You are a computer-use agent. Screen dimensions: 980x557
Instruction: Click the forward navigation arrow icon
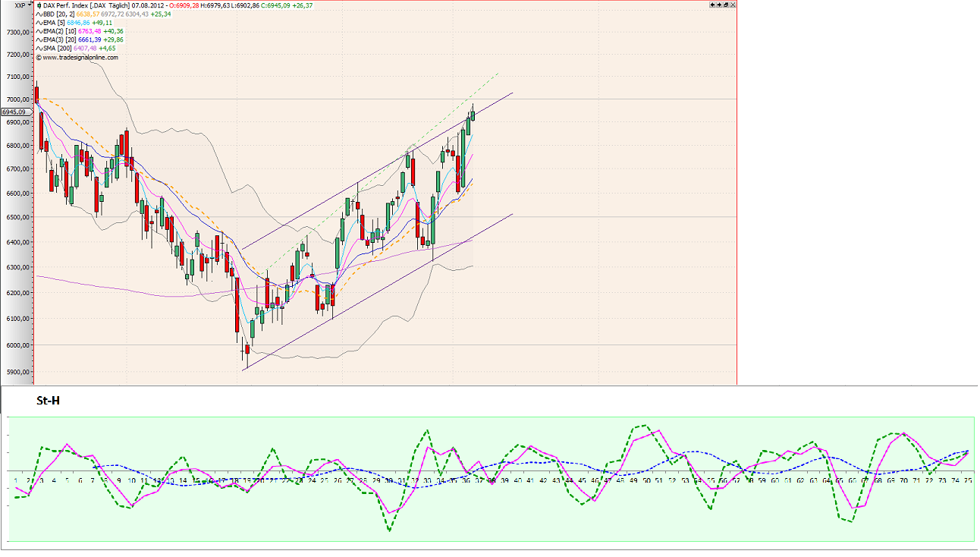click(719, 5)
